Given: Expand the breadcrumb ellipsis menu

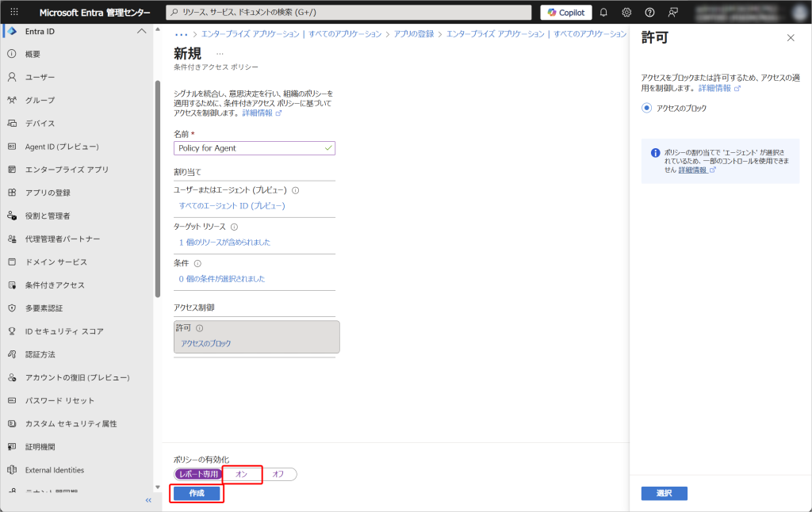Looking at the screenshot, I should point(181,34).
